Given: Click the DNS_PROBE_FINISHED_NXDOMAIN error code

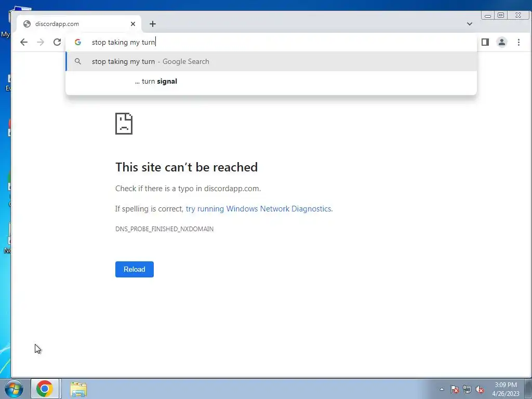Looking at the screenshot, I should 165,229.
